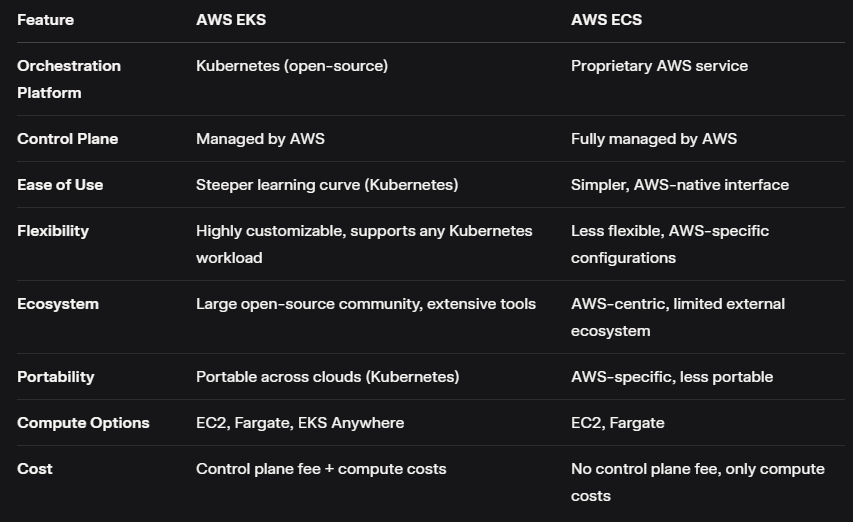Click the Large open-source community cell

(366, 304)
